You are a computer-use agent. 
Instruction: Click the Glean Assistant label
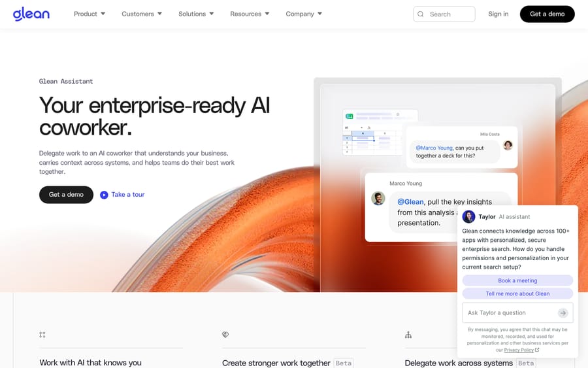coord(66,82)
